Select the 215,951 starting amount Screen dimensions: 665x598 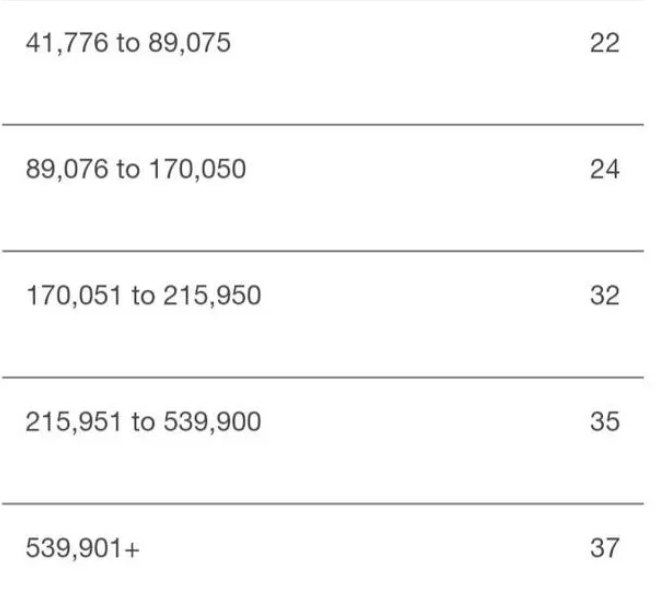tap(74, 422)
